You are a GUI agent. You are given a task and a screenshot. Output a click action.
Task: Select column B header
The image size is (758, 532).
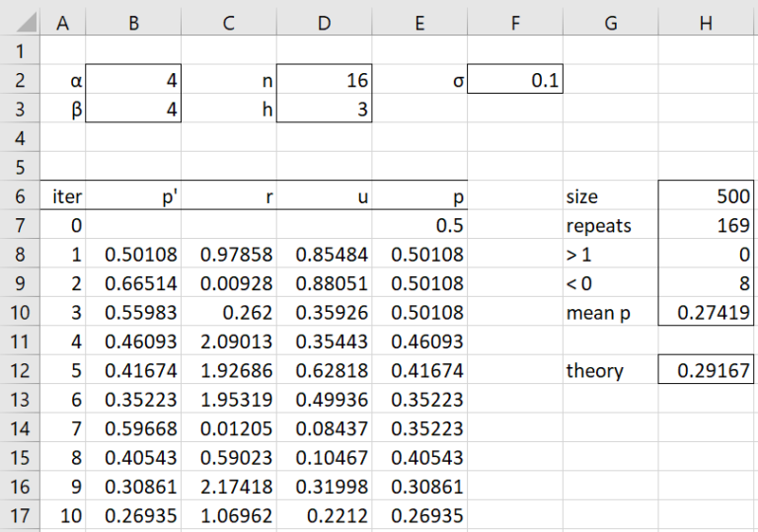133,23
